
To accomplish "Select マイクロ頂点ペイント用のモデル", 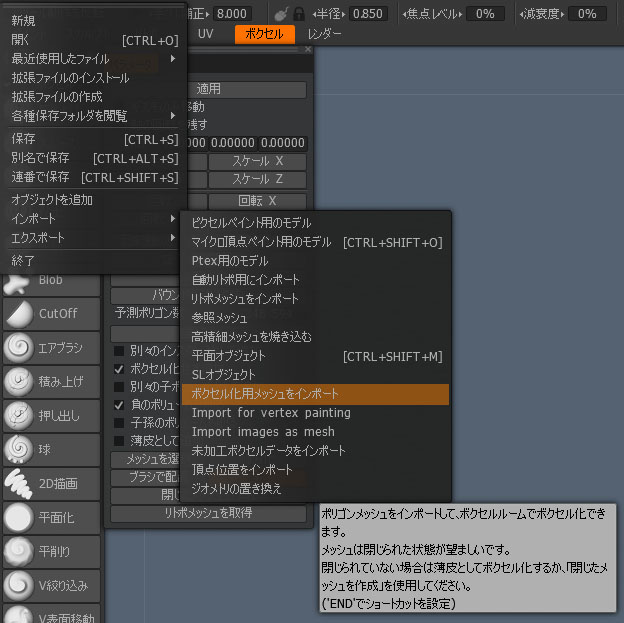I will 316,242.
